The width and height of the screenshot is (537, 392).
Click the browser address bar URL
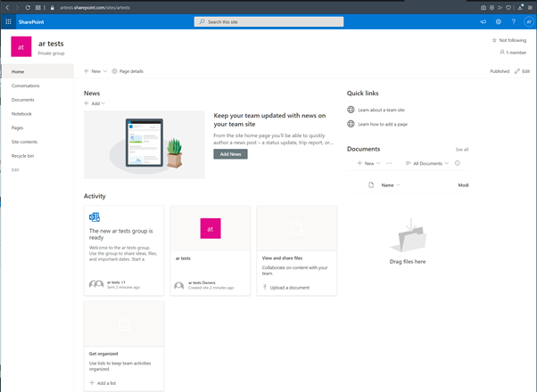[x=95, y=7]
